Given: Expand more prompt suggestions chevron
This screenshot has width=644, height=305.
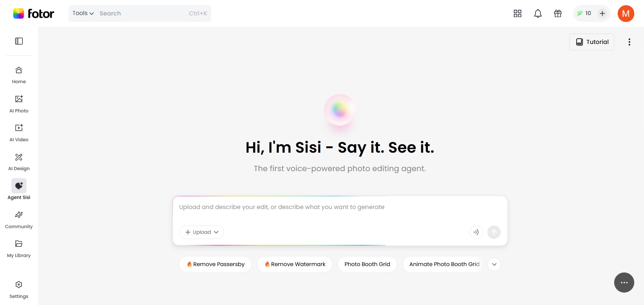Looking at the screenshot, I should click(494, 264).
